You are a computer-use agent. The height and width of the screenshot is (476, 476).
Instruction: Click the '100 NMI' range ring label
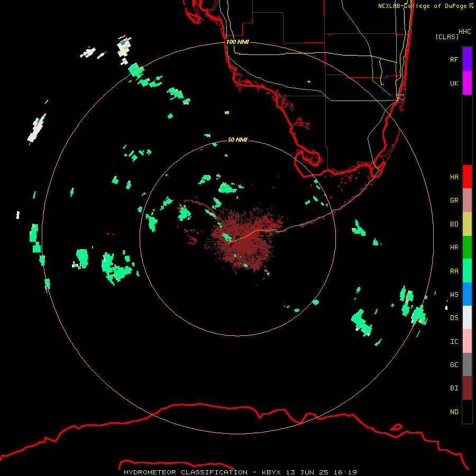click(x=237, y=42)
